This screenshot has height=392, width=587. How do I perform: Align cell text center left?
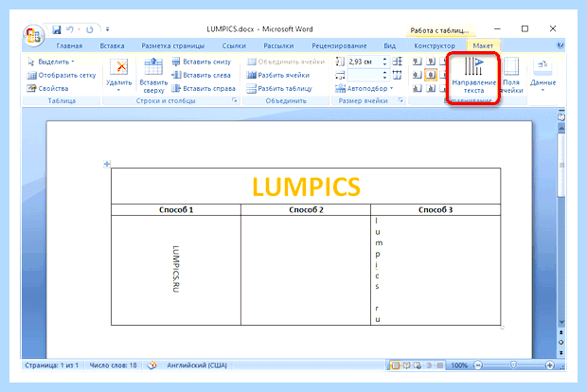(417, 75)
